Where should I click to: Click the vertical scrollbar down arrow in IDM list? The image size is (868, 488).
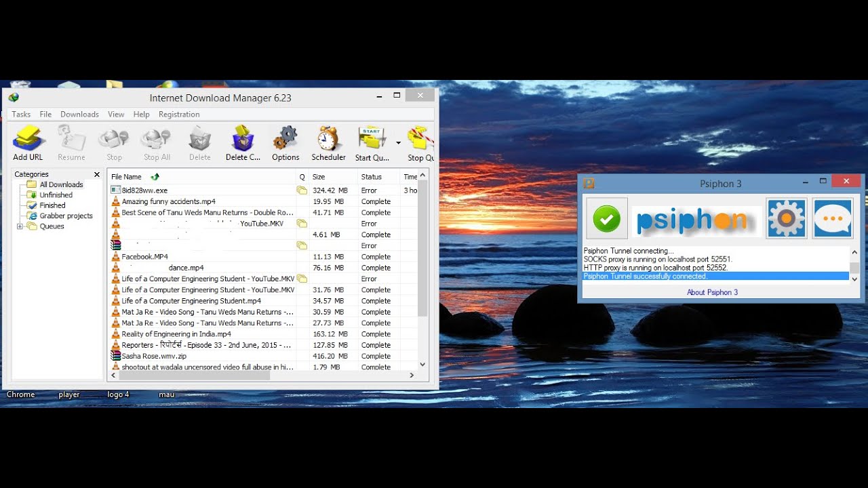[422, 364]
